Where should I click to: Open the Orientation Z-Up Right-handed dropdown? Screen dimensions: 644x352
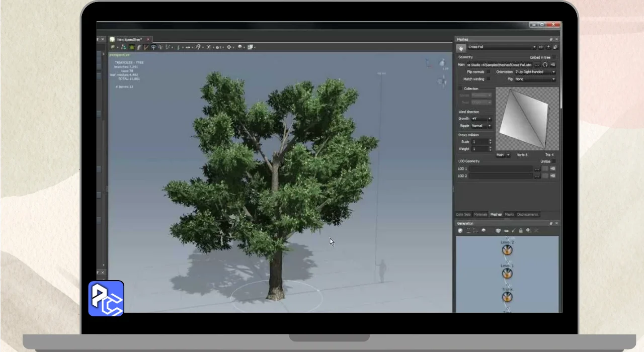[x=535, y=72]
